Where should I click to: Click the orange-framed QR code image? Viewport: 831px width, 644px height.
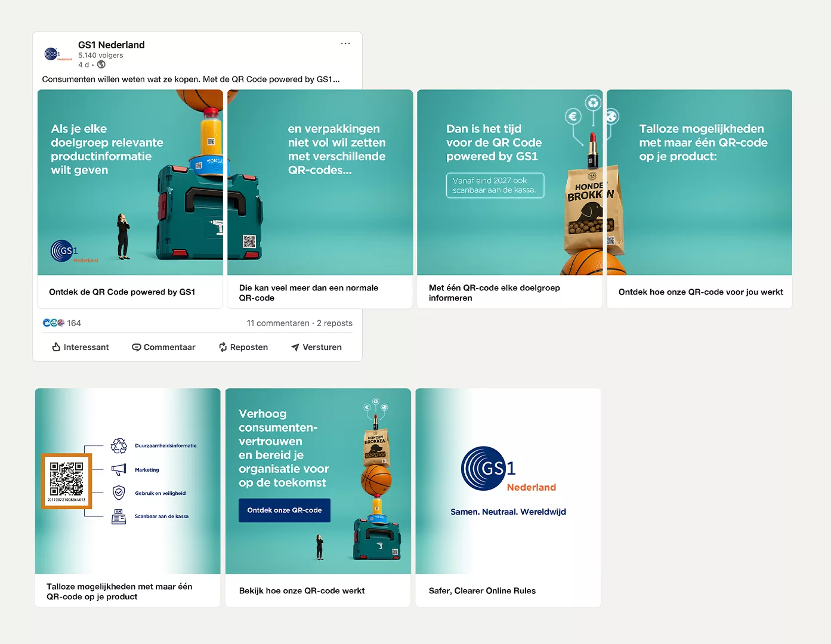point(66,481)
